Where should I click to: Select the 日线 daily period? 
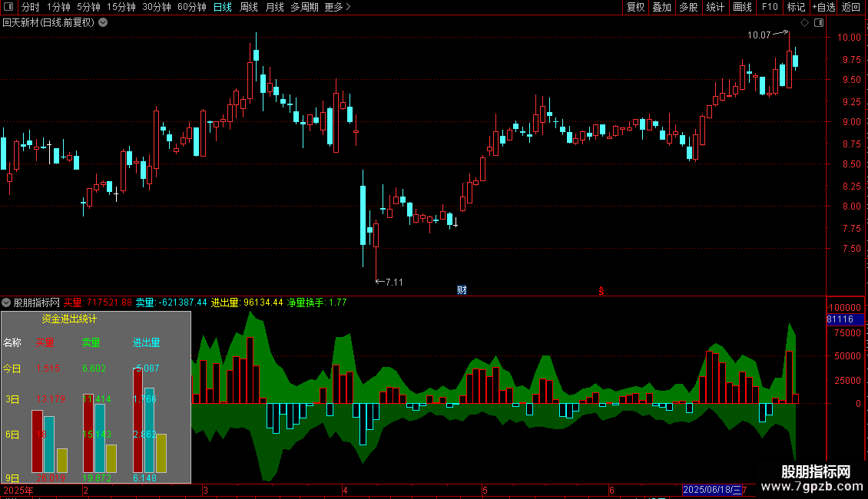tap(223, 7)
